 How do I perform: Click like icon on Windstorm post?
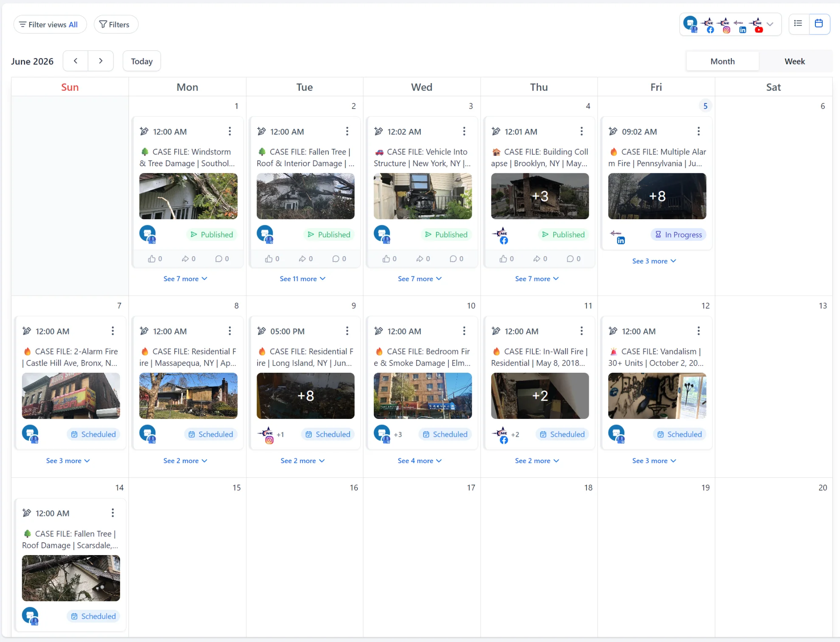(152, 259)
